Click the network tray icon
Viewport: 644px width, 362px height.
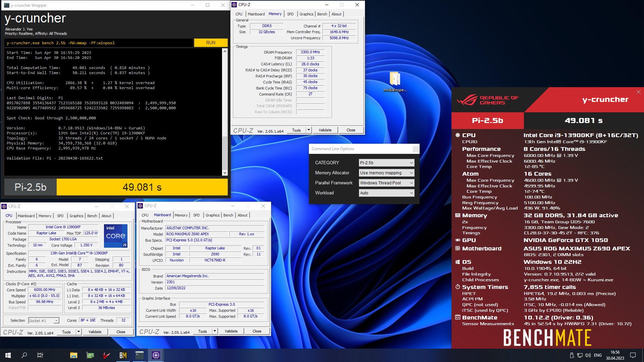(580, 355)
